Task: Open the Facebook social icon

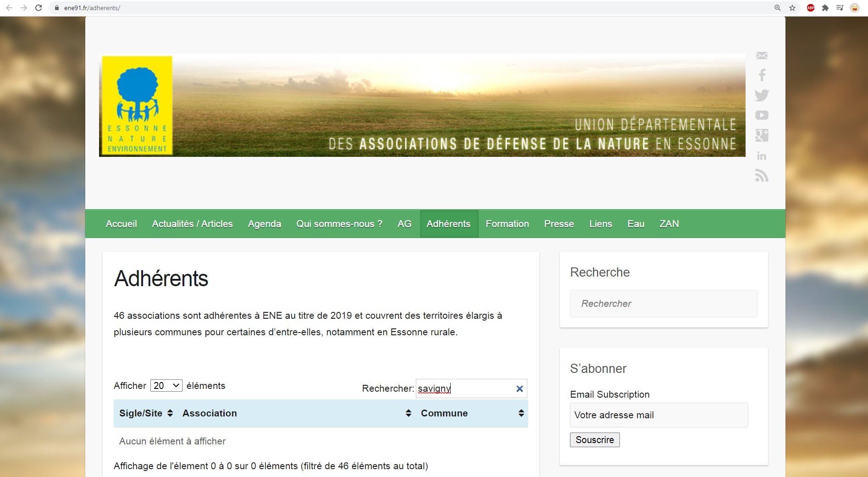Action: 762,75
